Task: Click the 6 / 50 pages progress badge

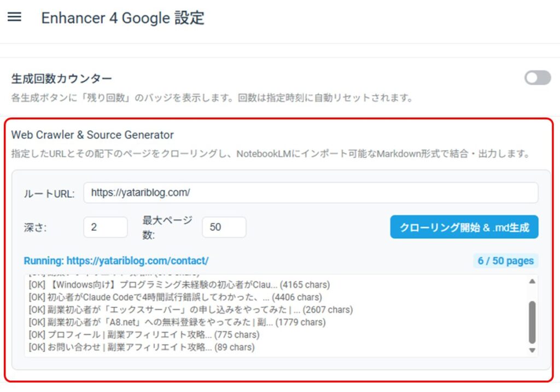Action: (505, 261)
